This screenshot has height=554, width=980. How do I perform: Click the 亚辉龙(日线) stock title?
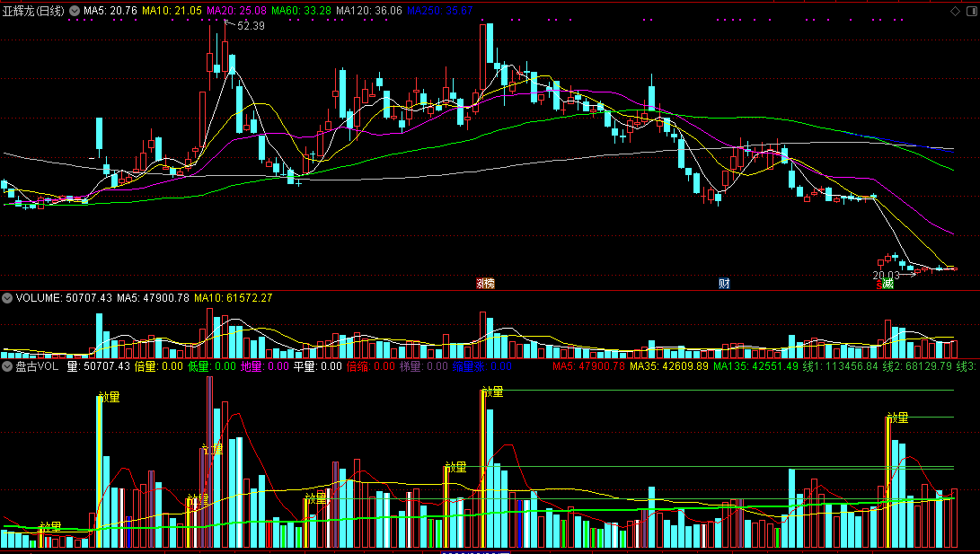coord(33,11)
